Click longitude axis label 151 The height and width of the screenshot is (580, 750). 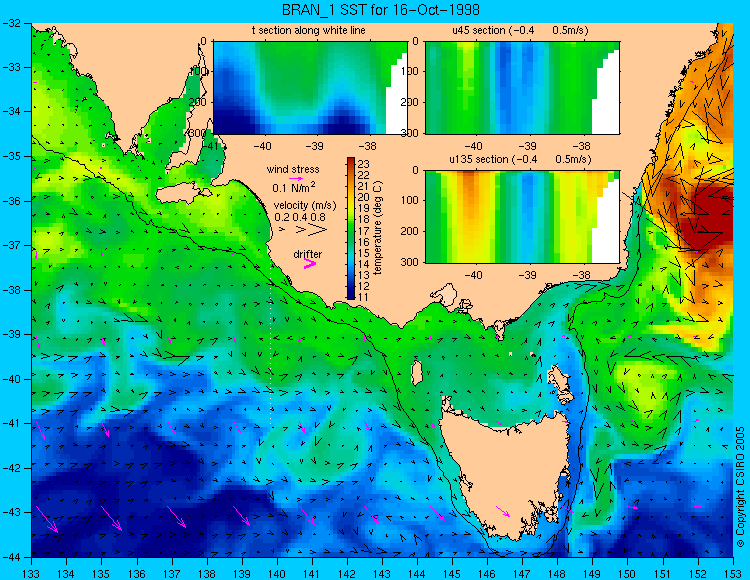663,572
